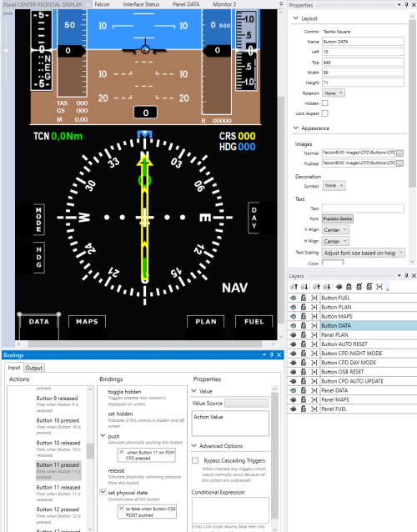Open Layers toolbar overflow options

tap(388, 289)
